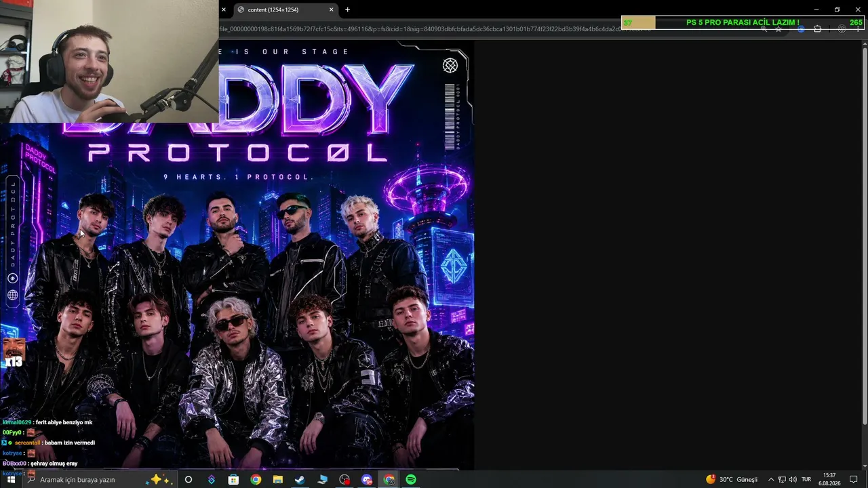Open network settings tray icon
Image resolution: width=868 pixels, height=488 pixels.
pyautogui.click(x=782, y=479)
